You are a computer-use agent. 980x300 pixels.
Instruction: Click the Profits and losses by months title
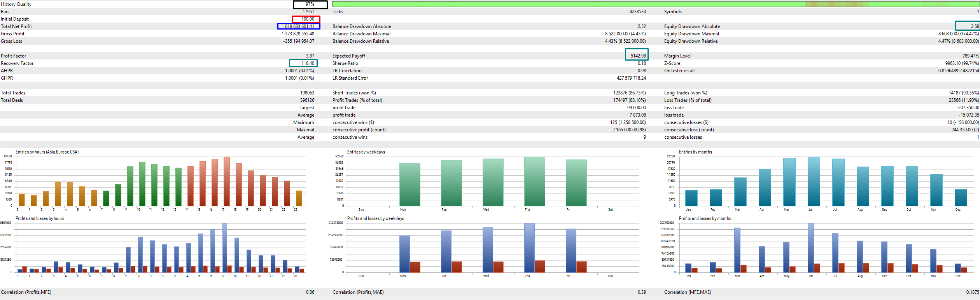(705, 218)
